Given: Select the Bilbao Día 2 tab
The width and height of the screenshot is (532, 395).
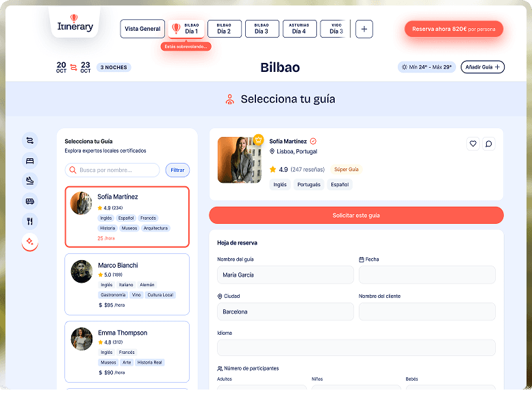Looking at the screenshot, I should [225, 29].
